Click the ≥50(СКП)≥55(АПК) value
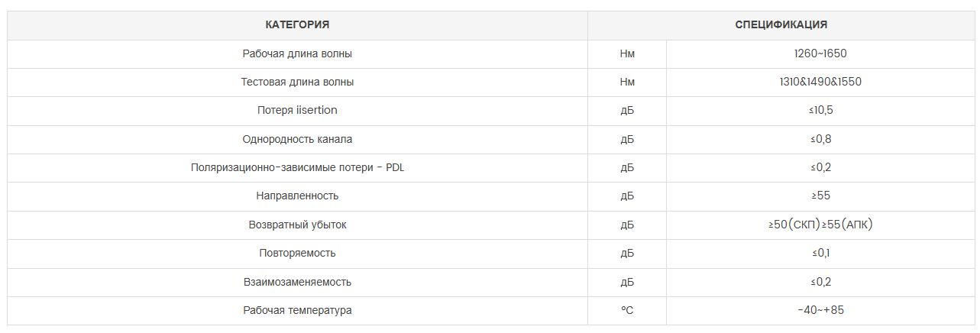This screenshot has height=333, width=980. point(820,225)
